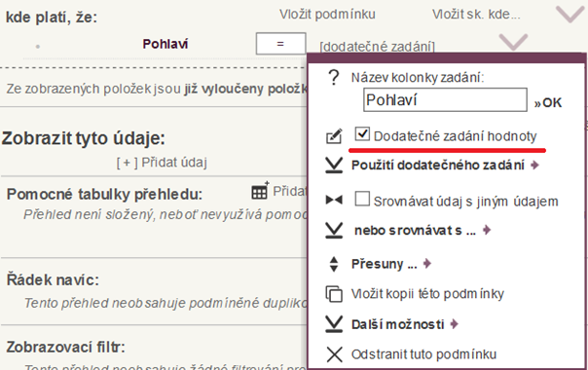Screen dimensions: 588x370
Task: Click the bowtie compare icon beside Srovnávat údaj
Action: pos(334,200)
